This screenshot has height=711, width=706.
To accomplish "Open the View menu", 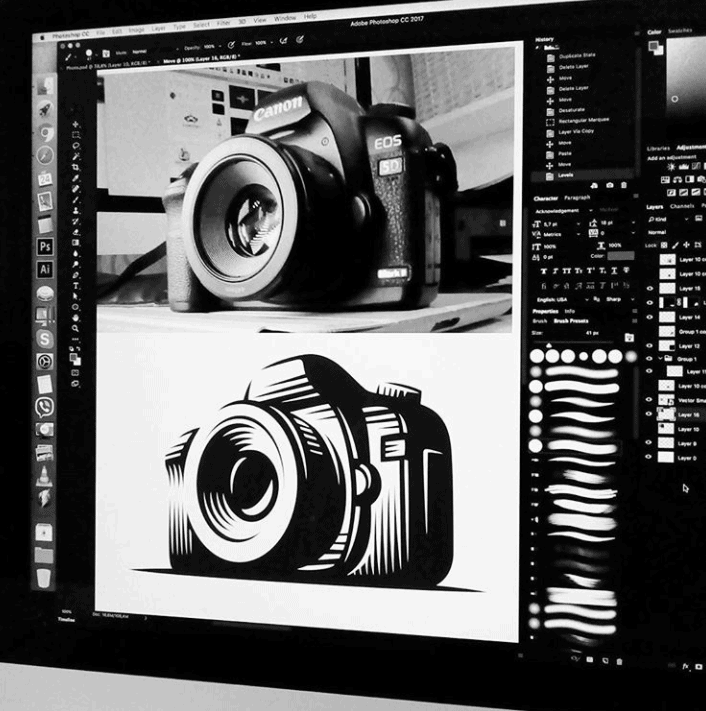I will [x=260, y=20].
